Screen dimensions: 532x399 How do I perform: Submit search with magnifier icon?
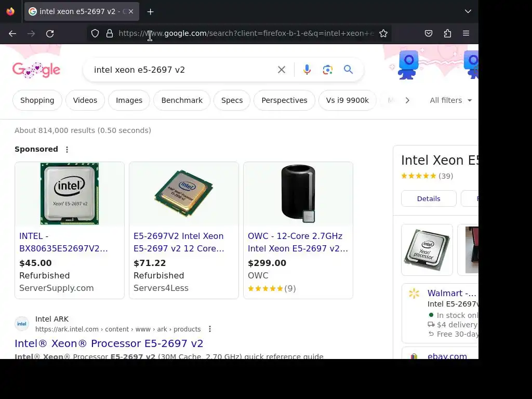(349, 70)
